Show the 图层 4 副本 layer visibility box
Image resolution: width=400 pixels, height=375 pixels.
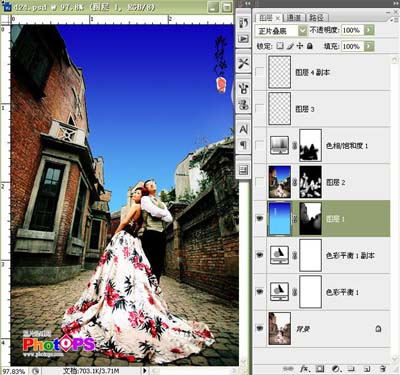tap(260, 72)
